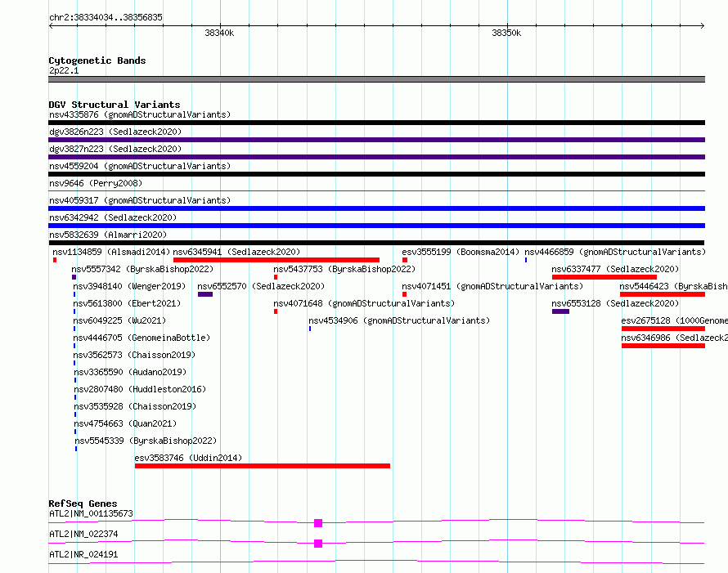The height and width of the screenshot is (573, 728).
Task: Select the long red esv3583746 Uddin2014 bar
Action: click(x=263, y=466)
